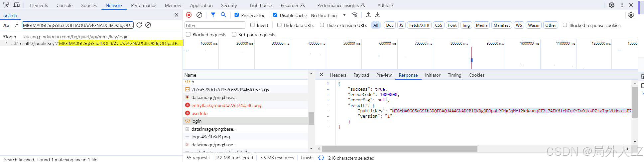This screenshot has width=644, height=162.
Task: Open DevTools settings gear
Action: 611,5
